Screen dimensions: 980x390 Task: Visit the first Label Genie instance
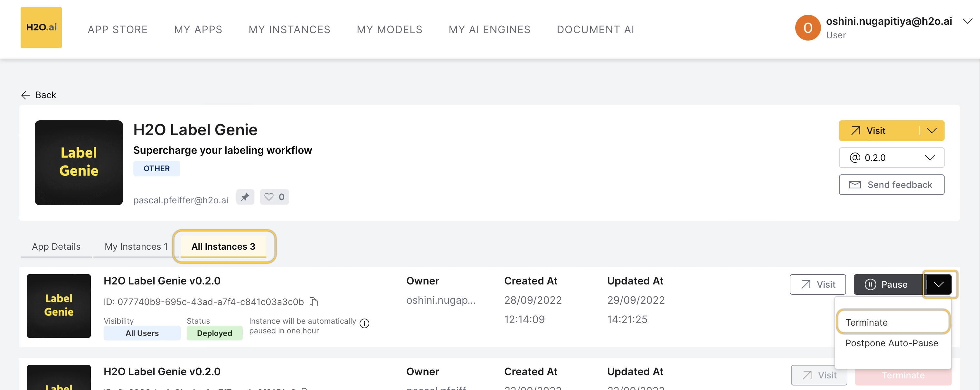817,284
